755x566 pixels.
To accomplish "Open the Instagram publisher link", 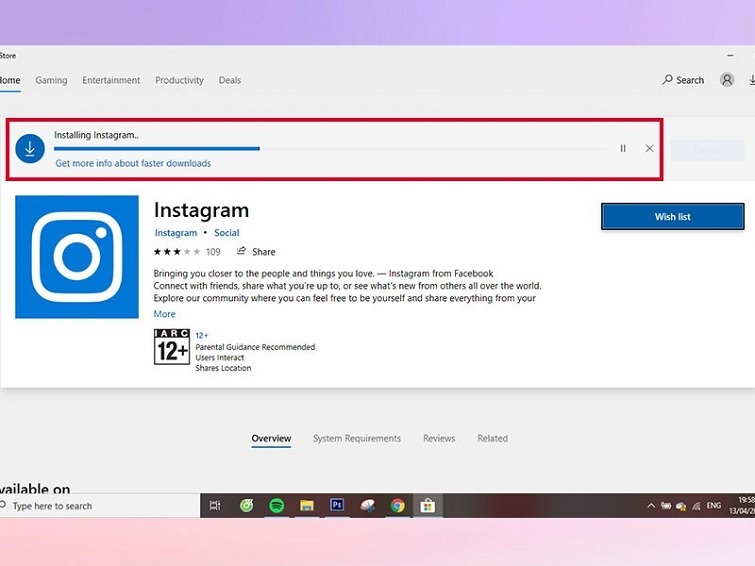I will [176, 233].
